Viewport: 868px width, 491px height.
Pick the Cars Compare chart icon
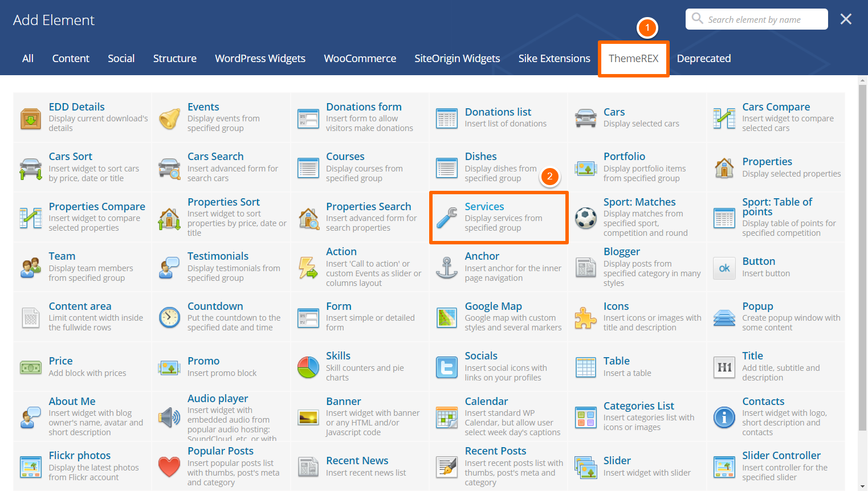coord(724,118)
